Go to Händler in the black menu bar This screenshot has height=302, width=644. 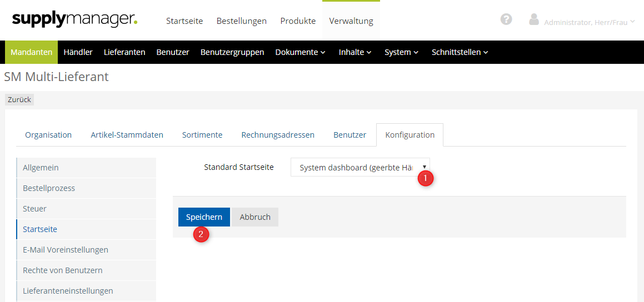tap(78, 52)
